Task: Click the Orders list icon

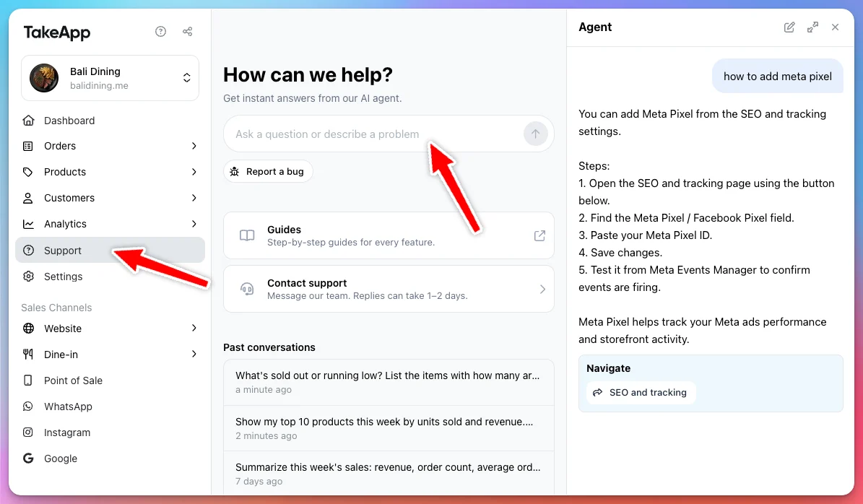Action: [28, 146]
